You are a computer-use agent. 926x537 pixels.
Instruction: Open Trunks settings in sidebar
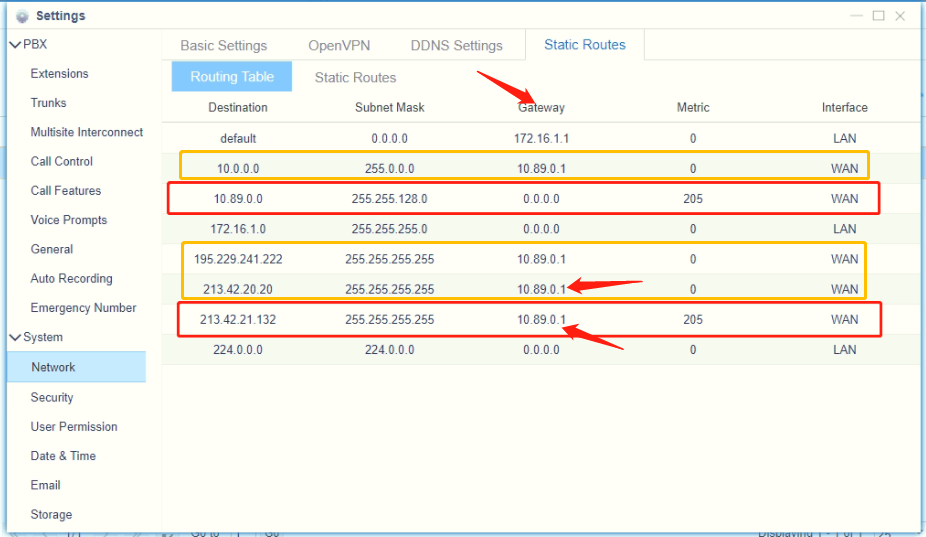tap(48, 102)
